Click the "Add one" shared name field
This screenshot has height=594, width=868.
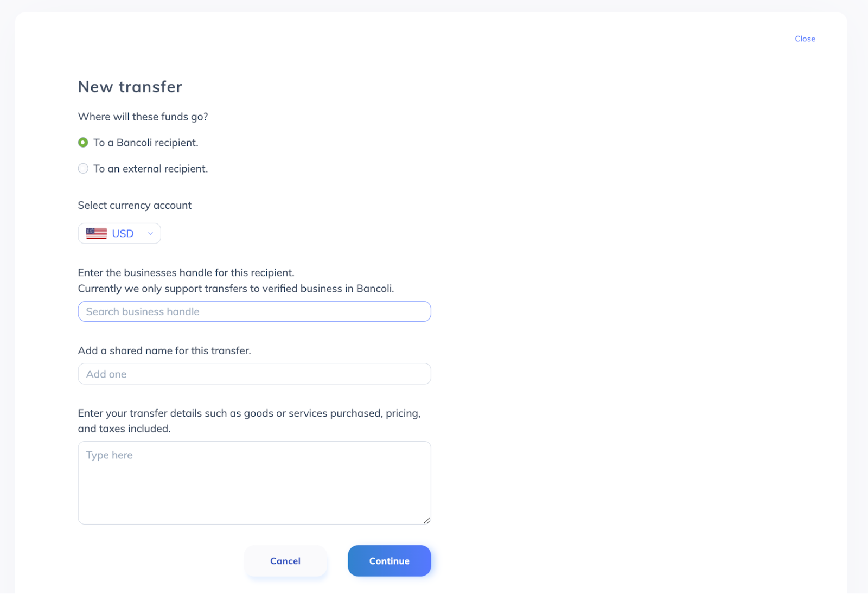254,374
